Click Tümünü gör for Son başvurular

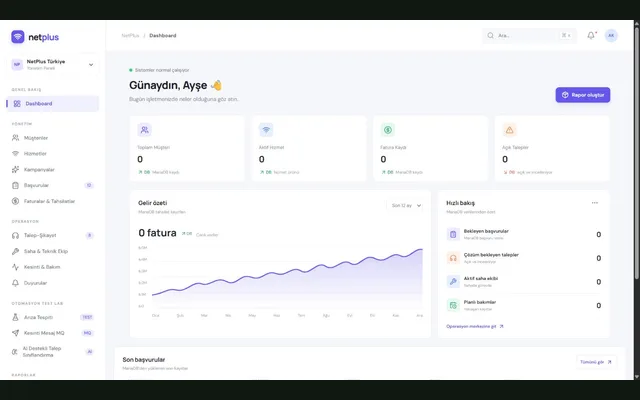pos(596,362)
